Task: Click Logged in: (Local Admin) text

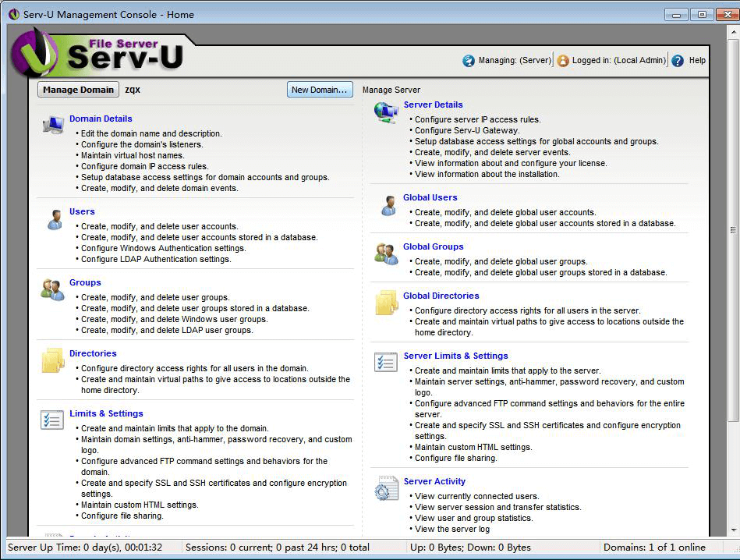Action: point(618,60)
